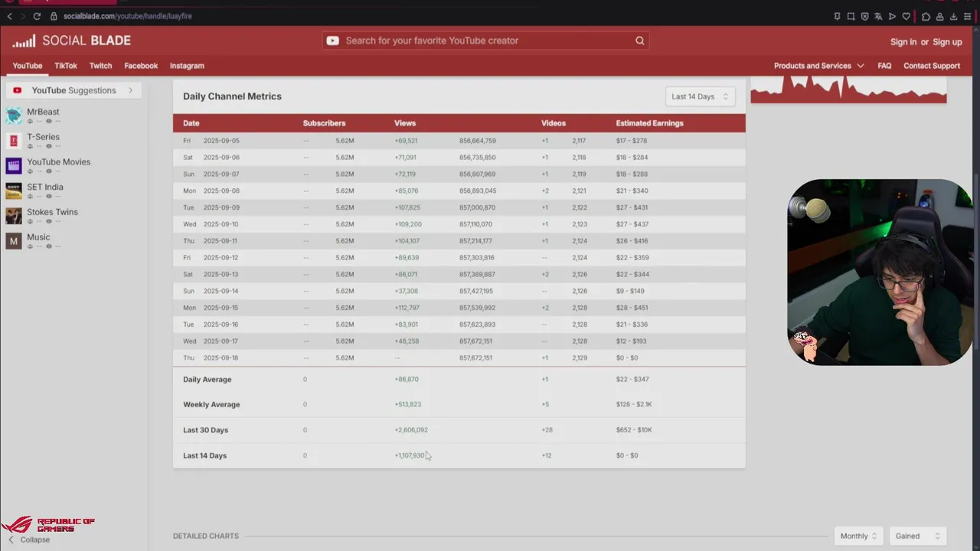Click the $652 - $10K earnings value
980x551 pixels.
pyautogui.click(x=634, y=430)
